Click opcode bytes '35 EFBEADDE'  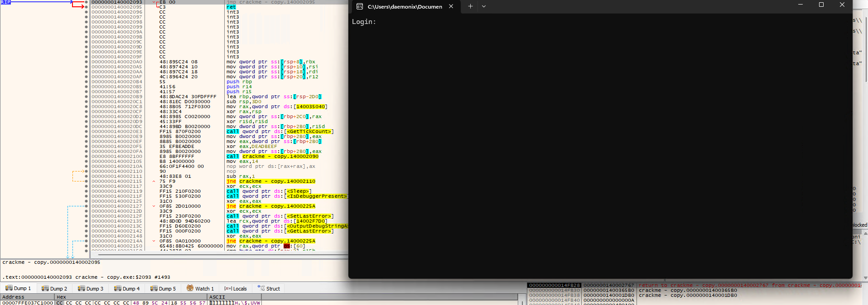tap(177, 147)
